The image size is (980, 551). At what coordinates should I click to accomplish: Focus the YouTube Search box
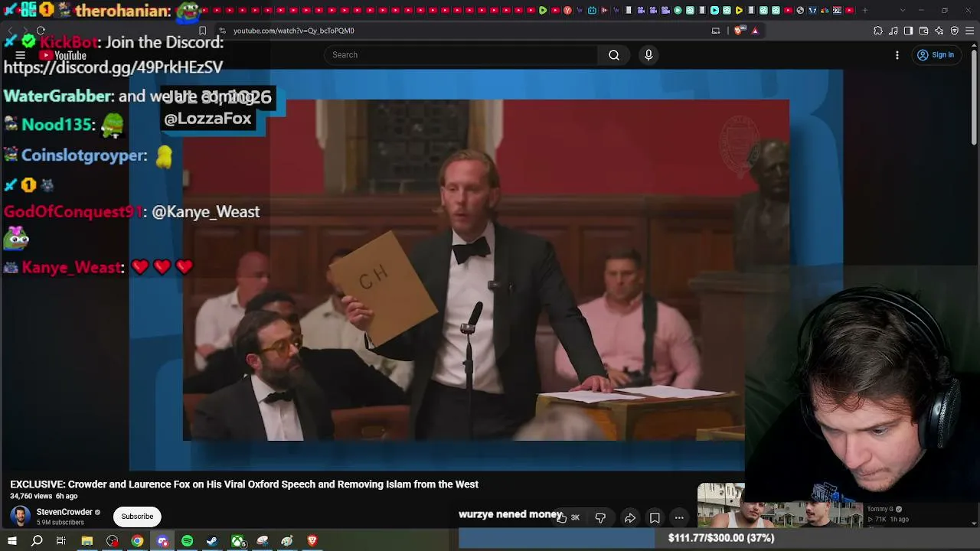[461, 55]
